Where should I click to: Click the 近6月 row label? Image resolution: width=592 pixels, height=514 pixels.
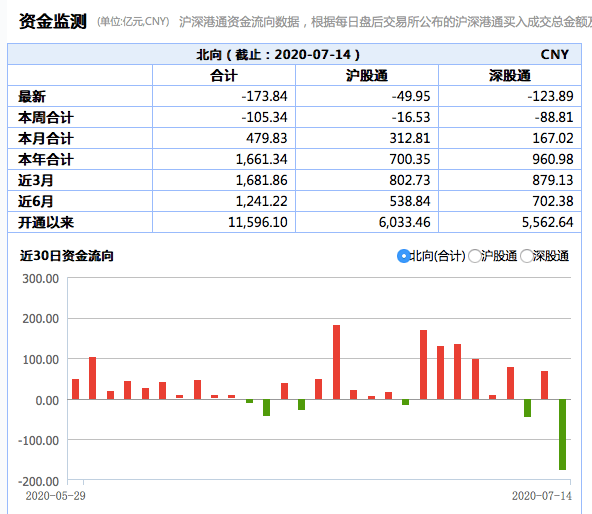(35, 201)
